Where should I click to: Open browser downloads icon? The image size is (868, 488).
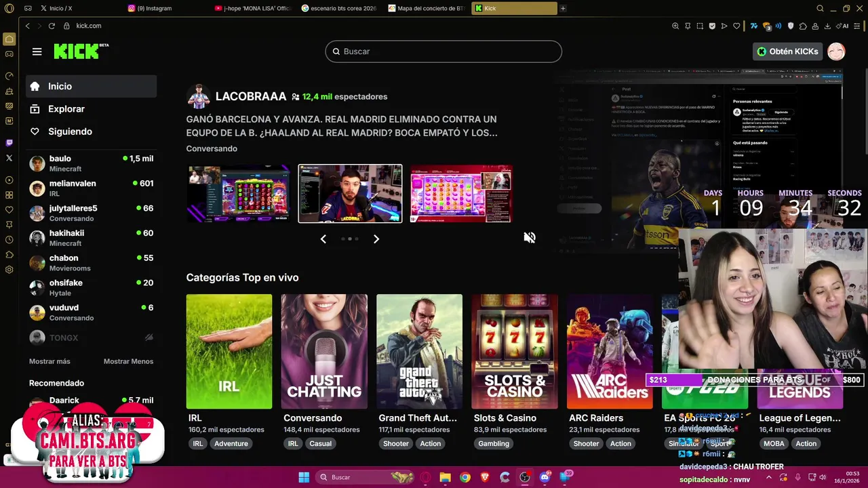coord(827,26)
